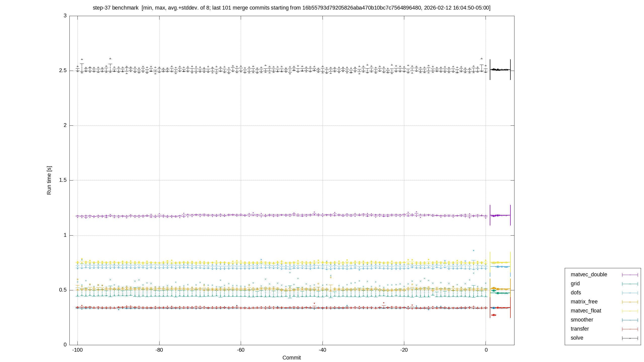Click the Run time [s] y-axis label
This screenshot has width=644, height=362.
[x=49, y=180]
